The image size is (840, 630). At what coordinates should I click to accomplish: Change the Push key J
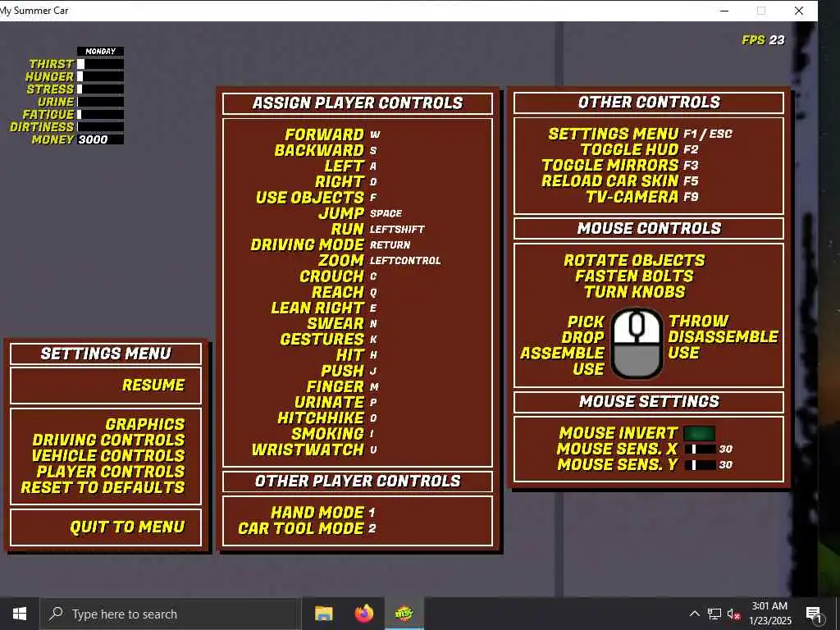(373, 371)
